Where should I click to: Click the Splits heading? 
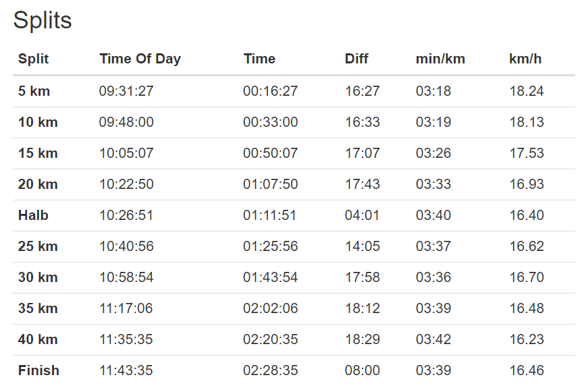tap(43, 20)
